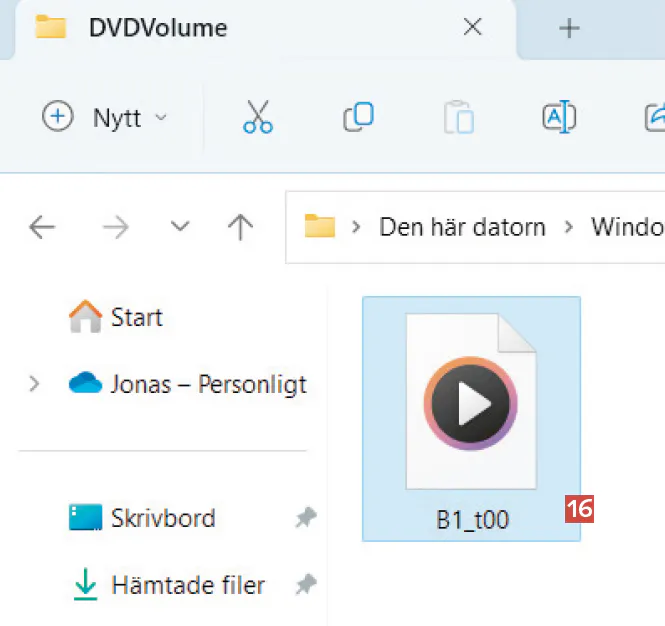The width and height of the screenshot is (665, 626).
Task: Open the Nytt dropdown menu
Action: click(x=104, y=118)
